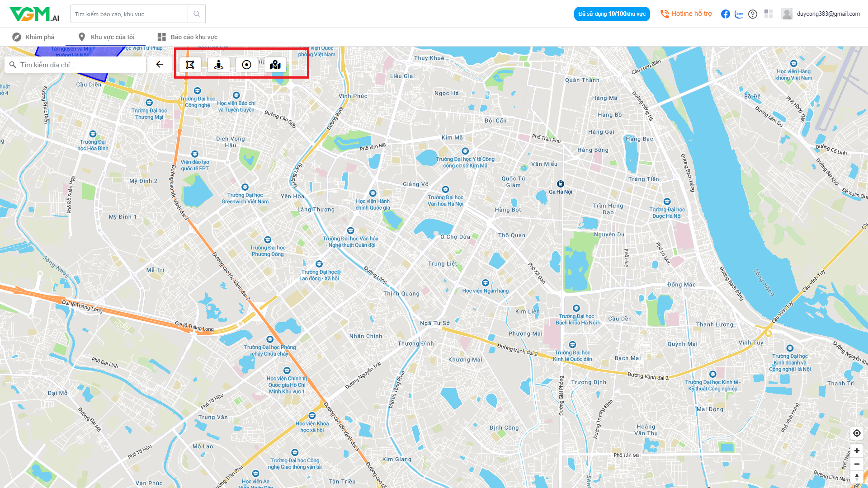Select the radius circle point tool
This screenshot has width=868, height=488.
click(x=246, y=65)
